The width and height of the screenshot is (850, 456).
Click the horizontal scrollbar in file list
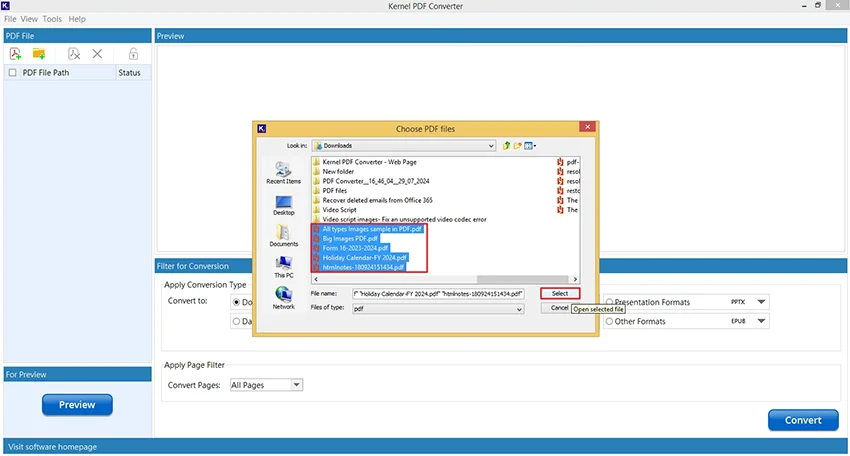(x=523, y=279)
